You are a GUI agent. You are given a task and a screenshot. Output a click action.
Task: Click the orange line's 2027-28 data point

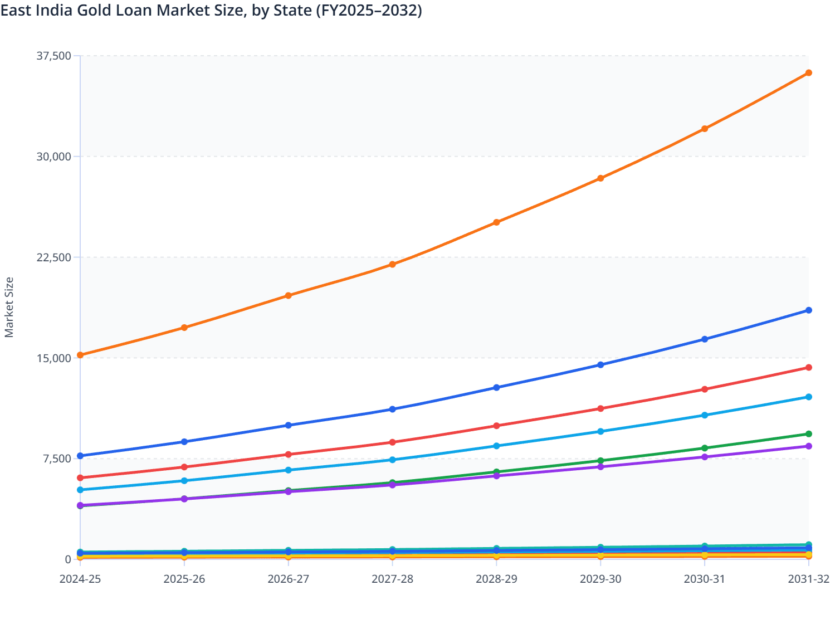[392, 264]
